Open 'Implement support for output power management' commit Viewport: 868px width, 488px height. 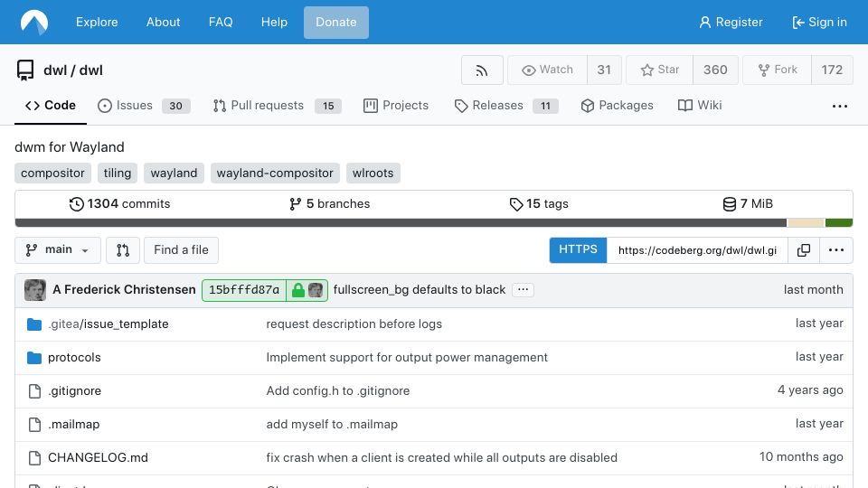click(x=407, y=358)
